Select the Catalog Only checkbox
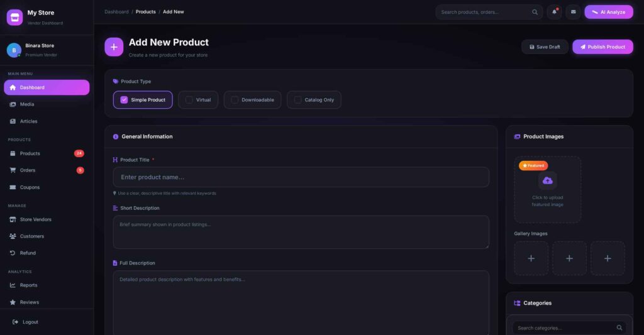 pos(297,100)
